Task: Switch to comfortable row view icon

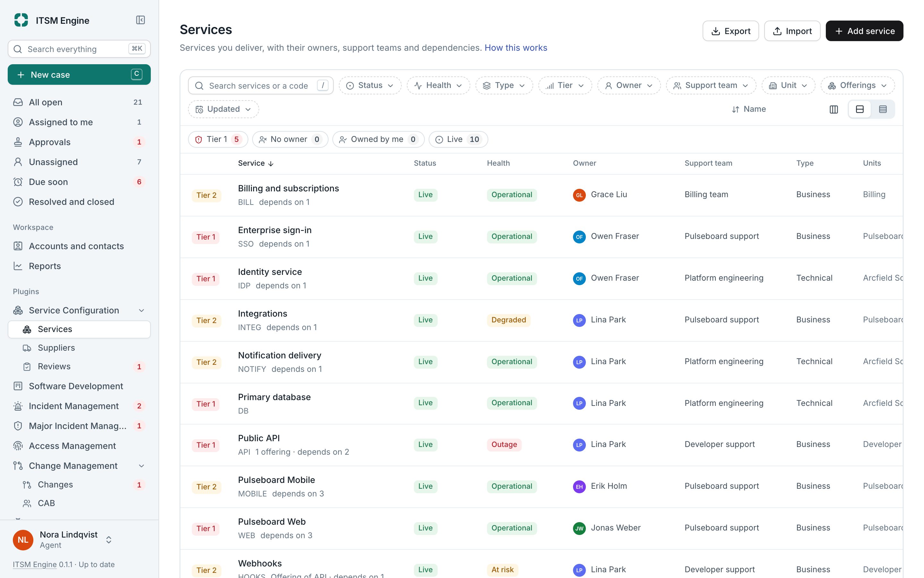Action: point(860,109)
